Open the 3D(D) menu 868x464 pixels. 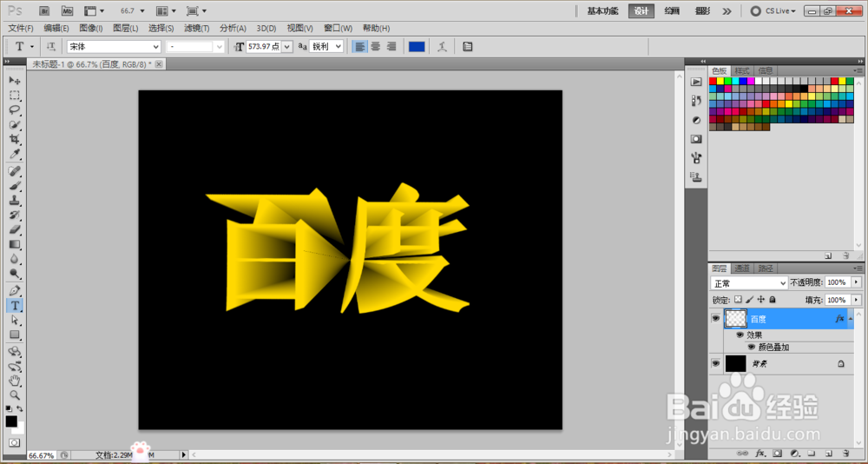[266, 29]
